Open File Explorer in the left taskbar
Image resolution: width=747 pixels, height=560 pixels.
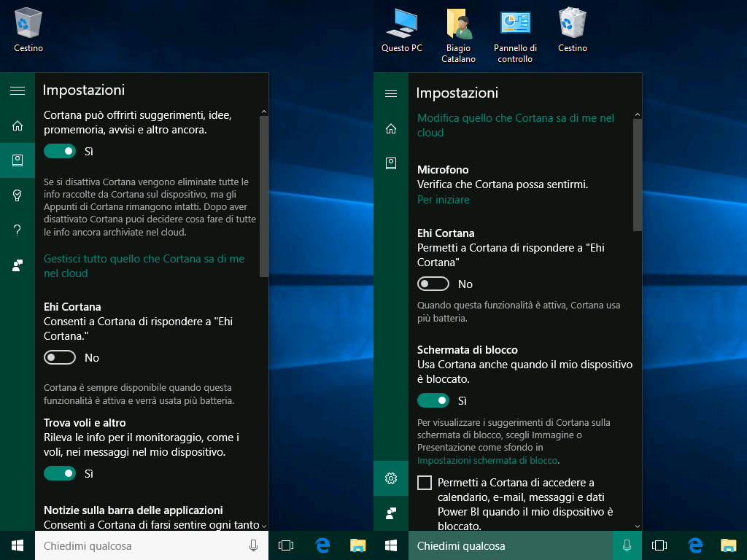tap(357, 545)
